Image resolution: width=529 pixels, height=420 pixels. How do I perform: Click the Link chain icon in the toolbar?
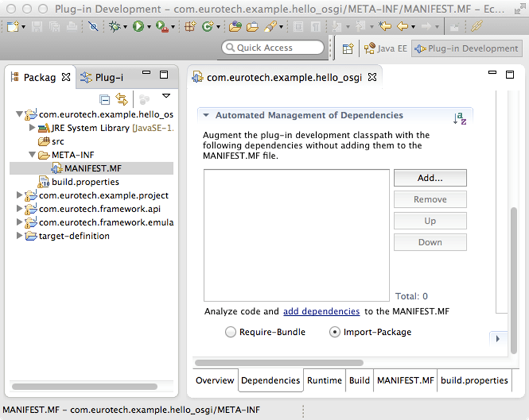pos(477,26)
